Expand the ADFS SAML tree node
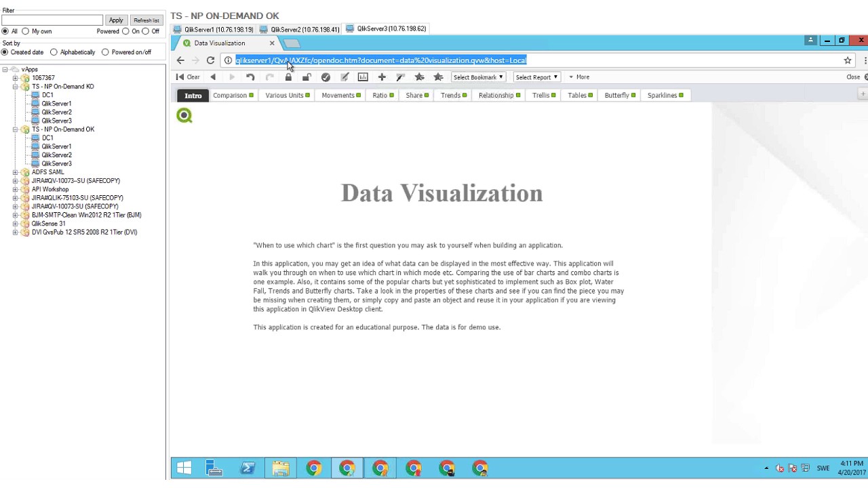The image size is (868, 488). (16, 172)
